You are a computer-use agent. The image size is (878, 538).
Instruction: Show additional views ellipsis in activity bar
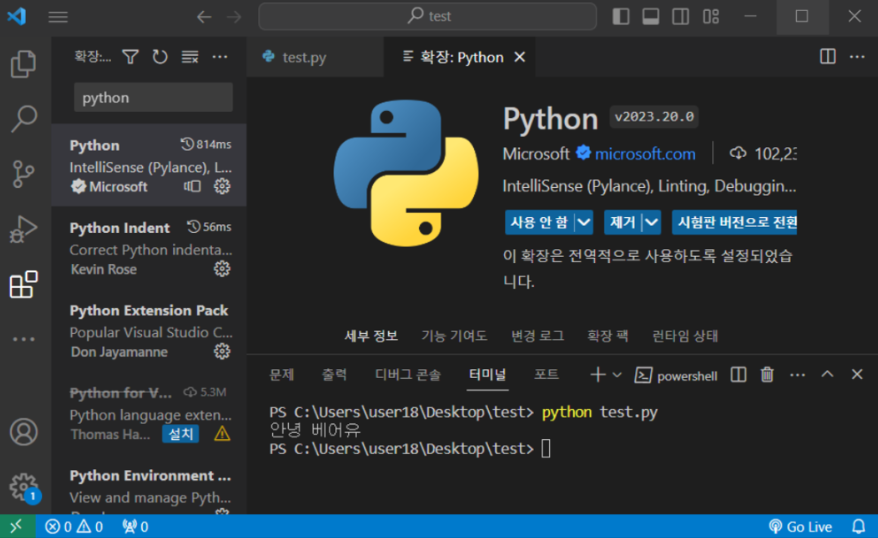24,339
